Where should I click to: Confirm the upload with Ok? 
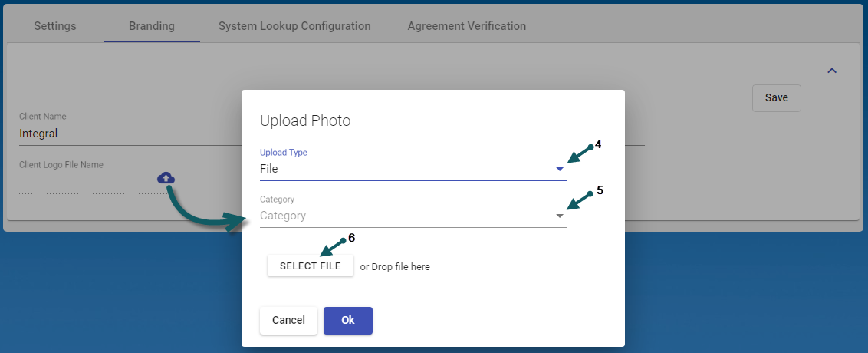(x=347, y=321)
